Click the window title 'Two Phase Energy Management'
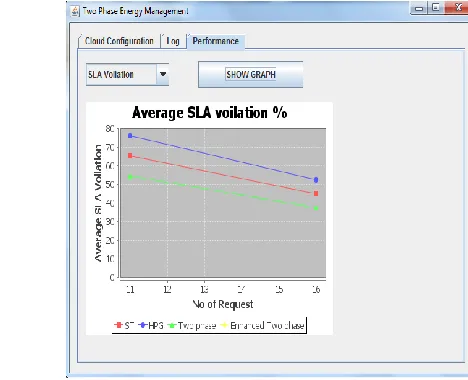Screen dimensions: 468x380 136,11
